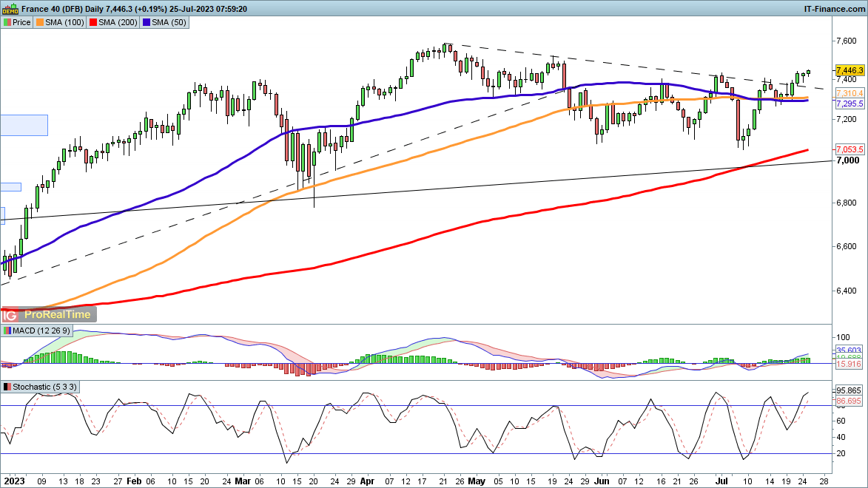
Task: Select the SMA 200 value tag 7,053.5
Action: click(x=850, y=149)
